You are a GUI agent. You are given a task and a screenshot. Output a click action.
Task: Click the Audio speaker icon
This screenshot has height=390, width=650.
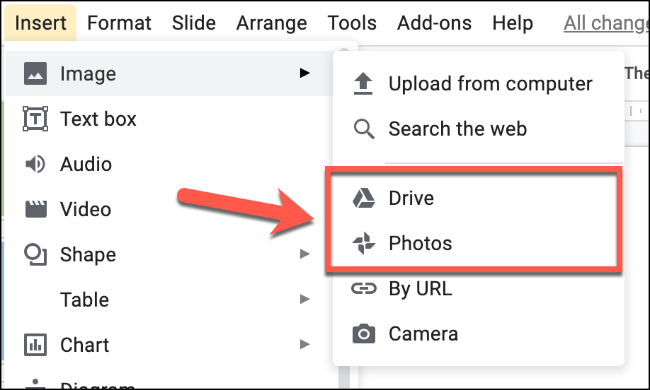(35, 164)
